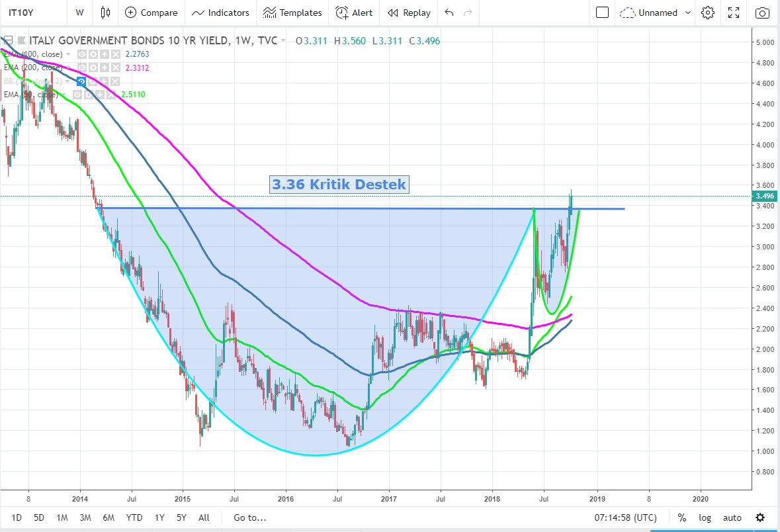Open the select layout square icon
This screenshot has height=532, width=780.
pyautogui.click(x=602, y=13)
